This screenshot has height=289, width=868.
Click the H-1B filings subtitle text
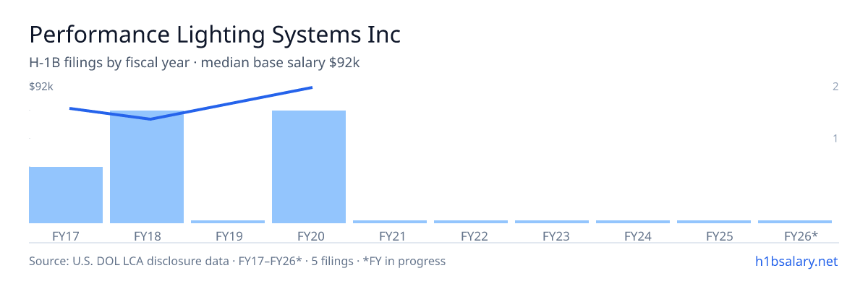coord(195,64)
